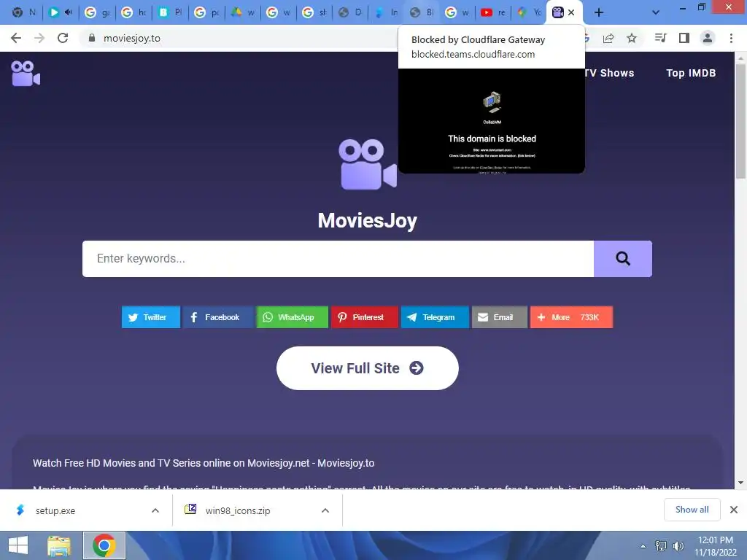Viewport: 747px width, 560px height.
Task: Switch to the globe tab labeled D
Action: [350, 12]
